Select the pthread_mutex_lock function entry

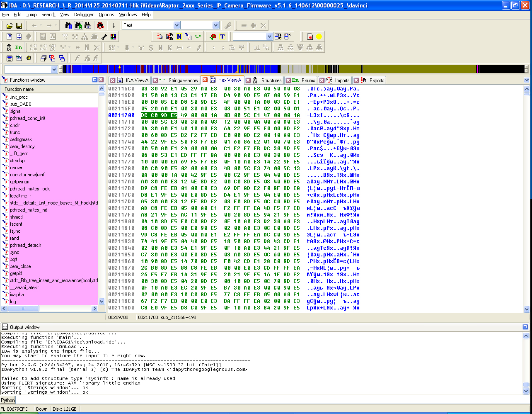(x=30, y=189)
